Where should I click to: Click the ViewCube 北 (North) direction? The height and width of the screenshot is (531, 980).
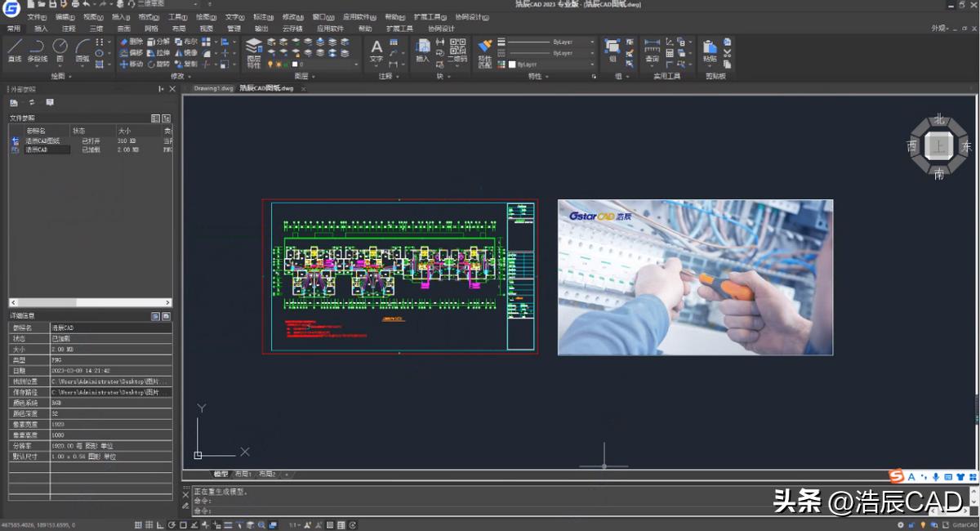point(939,120)
